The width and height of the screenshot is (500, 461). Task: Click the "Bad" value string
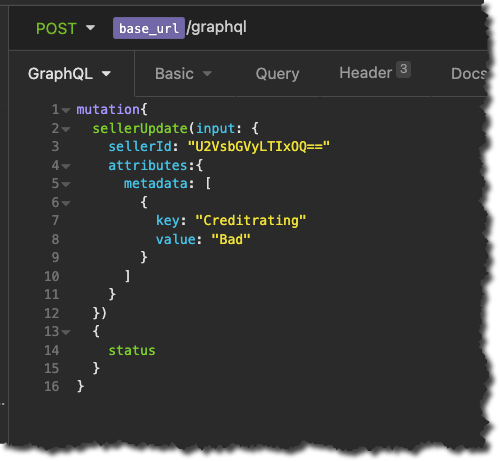click(231, 239)
